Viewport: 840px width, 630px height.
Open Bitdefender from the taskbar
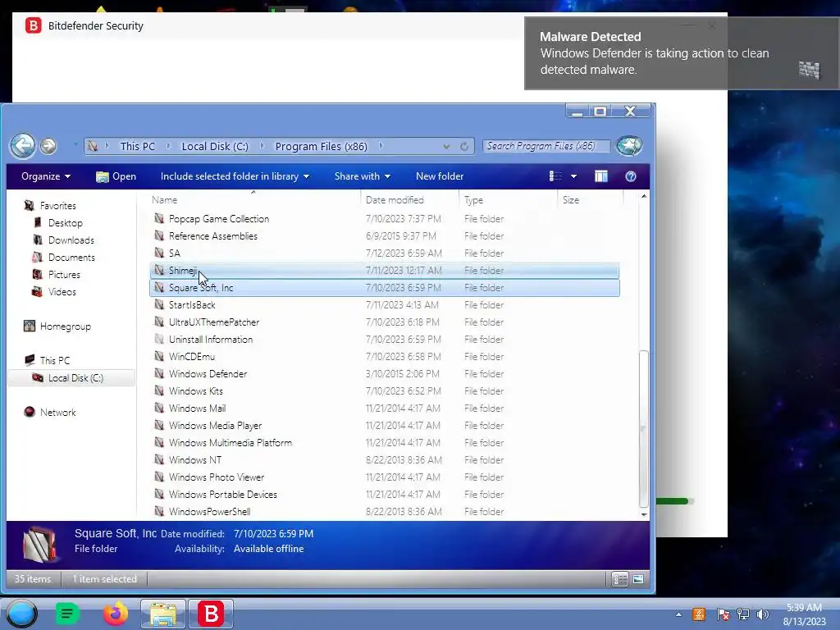point(211,614)
